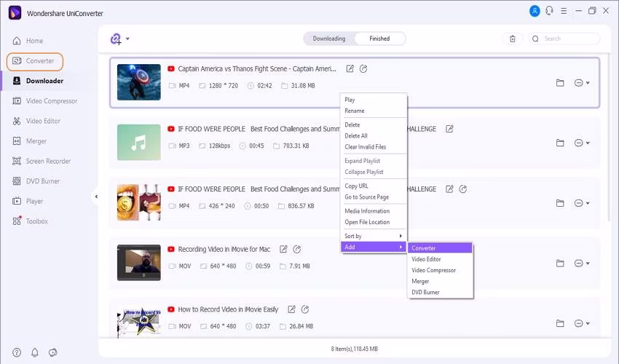Open the Player section
This screenshot has width=619, height=364.
[28, 201]
